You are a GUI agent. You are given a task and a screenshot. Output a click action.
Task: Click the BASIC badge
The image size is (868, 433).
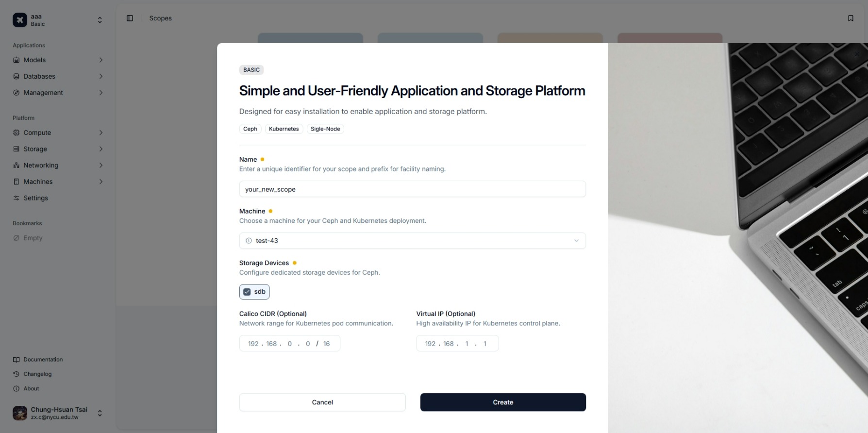pos(251,70)
